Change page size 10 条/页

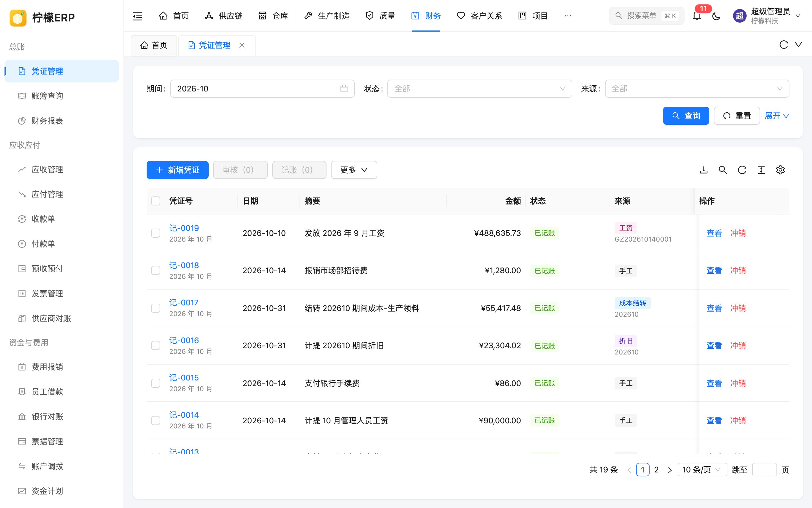pyautogui.click(x=702, y=470)
